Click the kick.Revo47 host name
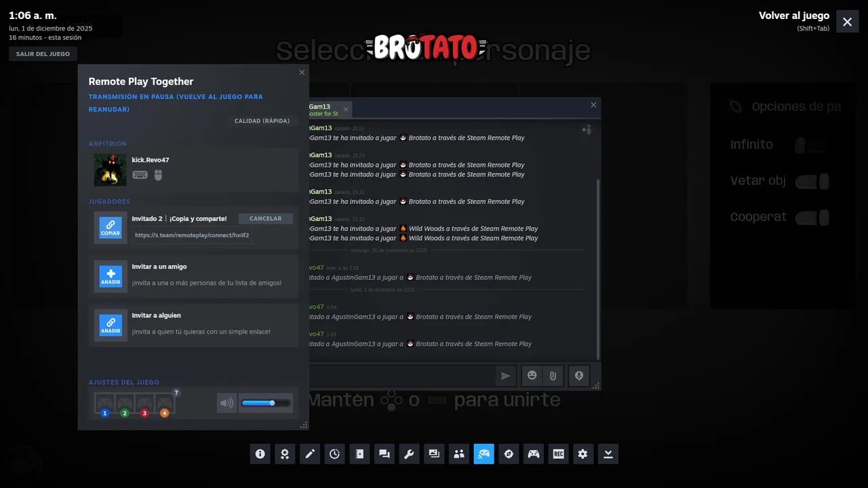 151,160
